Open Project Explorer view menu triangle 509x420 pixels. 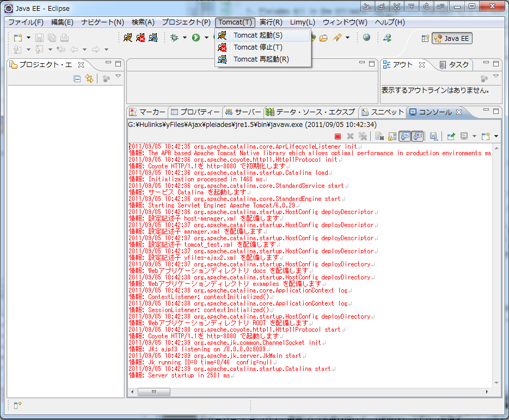[x=118, y=76]
